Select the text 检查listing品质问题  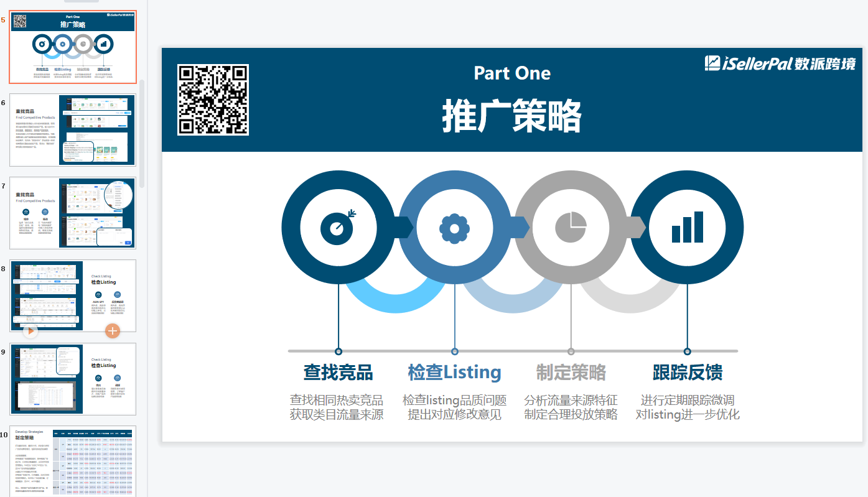tap(454, 400)
